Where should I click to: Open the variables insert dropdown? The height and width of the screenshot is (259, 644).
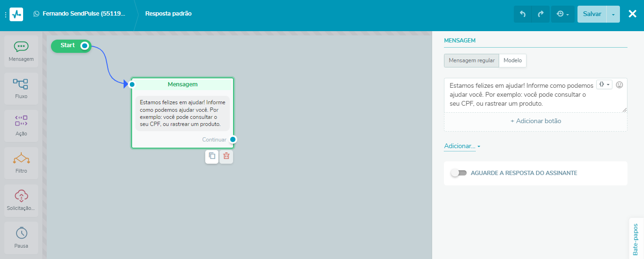[604, 84]
